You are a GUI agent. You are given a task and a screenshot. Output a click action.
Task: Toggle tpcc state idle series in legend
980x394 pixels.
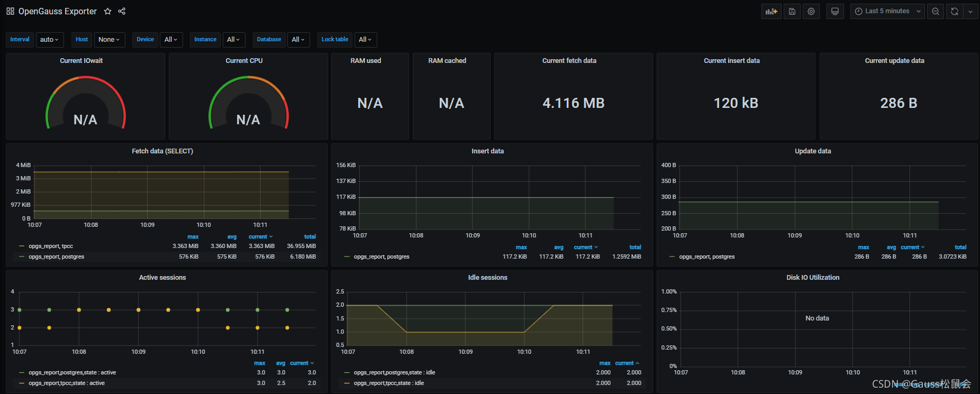[389, 383]
